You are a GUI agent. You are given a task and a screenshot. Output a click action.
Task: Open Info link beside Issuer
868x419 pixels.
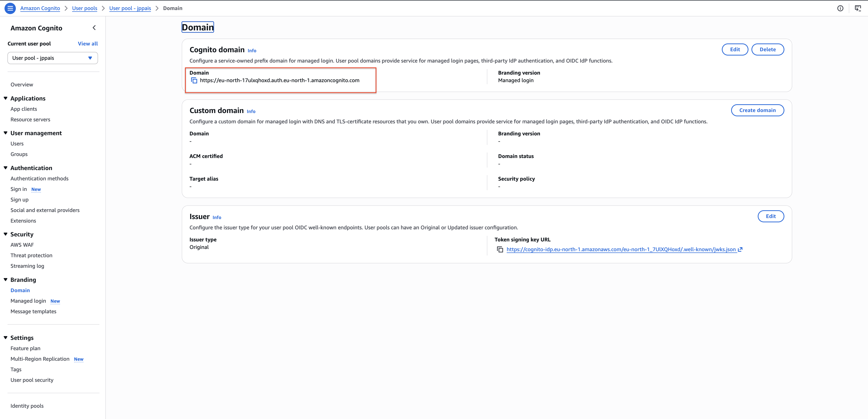click(217, 218)
